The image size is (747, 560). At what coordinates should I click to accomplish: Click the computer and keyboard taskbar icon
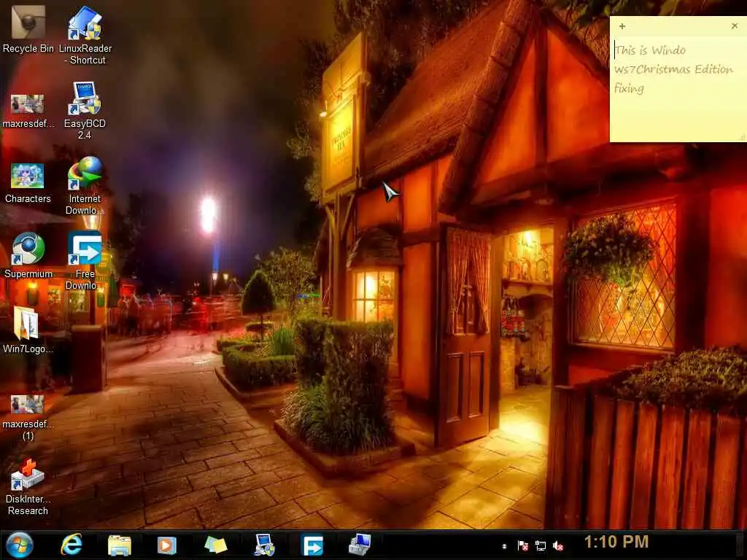(x=359, y=545)
